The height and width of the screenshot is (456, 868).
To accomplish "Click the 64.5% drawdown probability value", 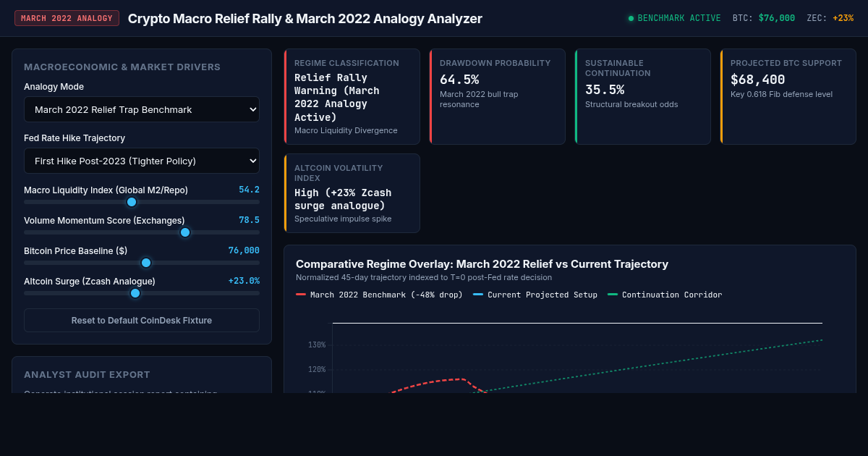I will pos(459,80).
